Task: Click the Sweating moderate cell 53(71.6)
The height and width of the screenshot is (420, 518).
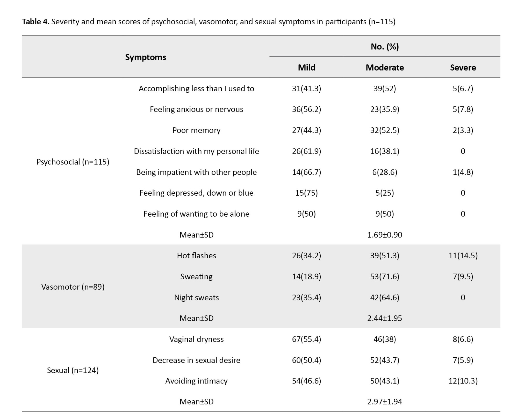Action: (x=385, y=276)
